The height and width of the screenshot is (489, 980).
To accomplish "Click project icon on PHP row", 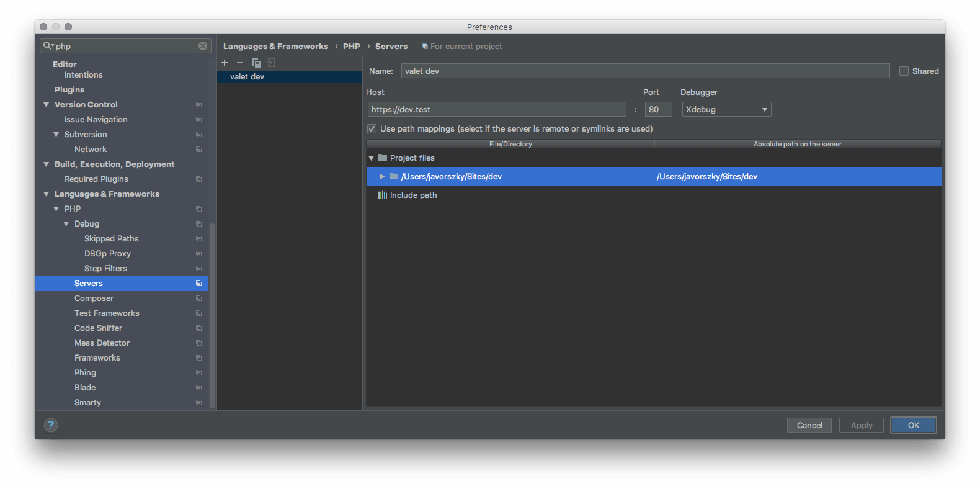I will (199, 209).
